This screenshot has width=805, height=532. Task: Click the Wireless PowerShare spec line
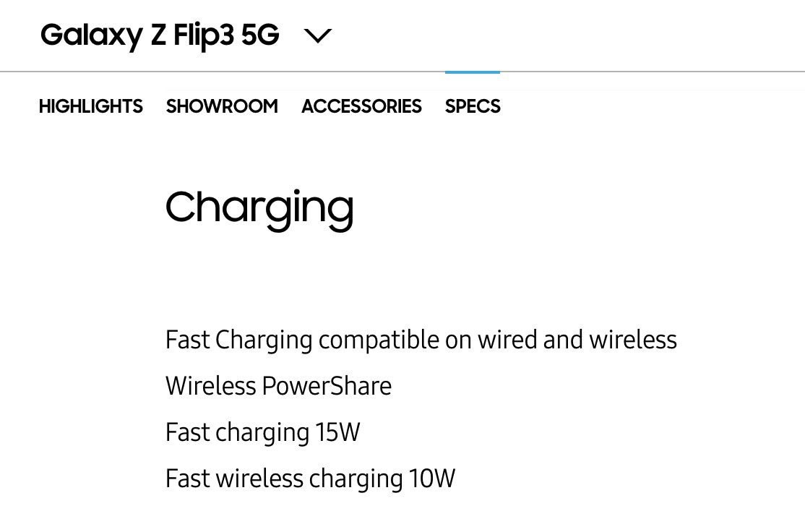point(278,386)
